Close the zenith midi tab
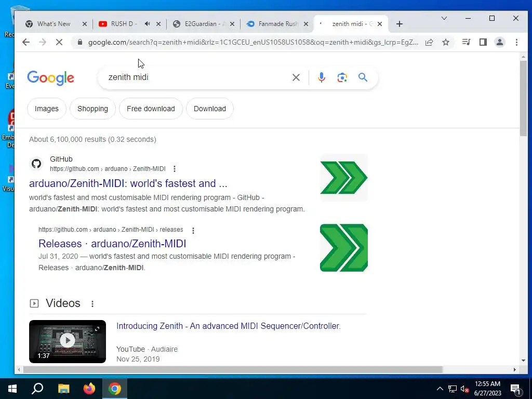Screen dimensions: 532x399 coord(380,24)
